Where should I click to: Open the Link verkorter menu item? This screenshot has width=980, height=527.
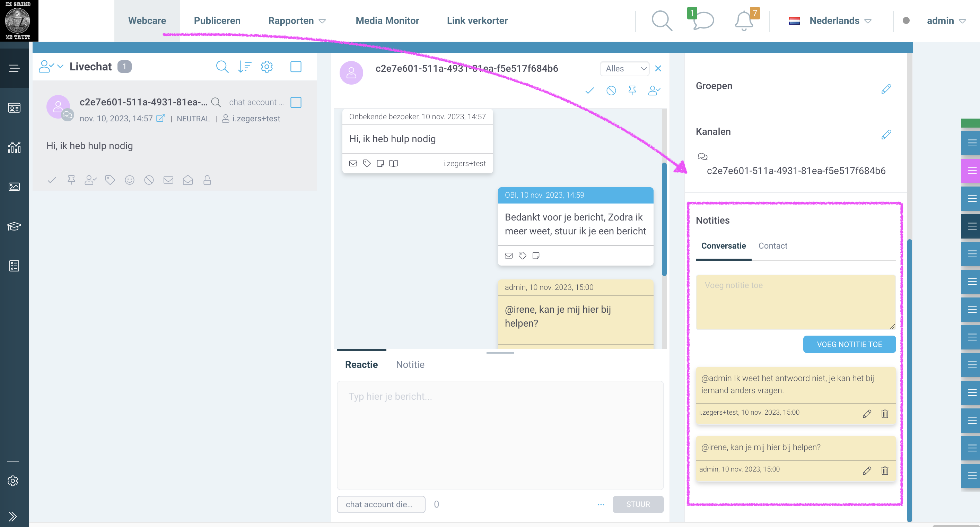pos(477,20)
